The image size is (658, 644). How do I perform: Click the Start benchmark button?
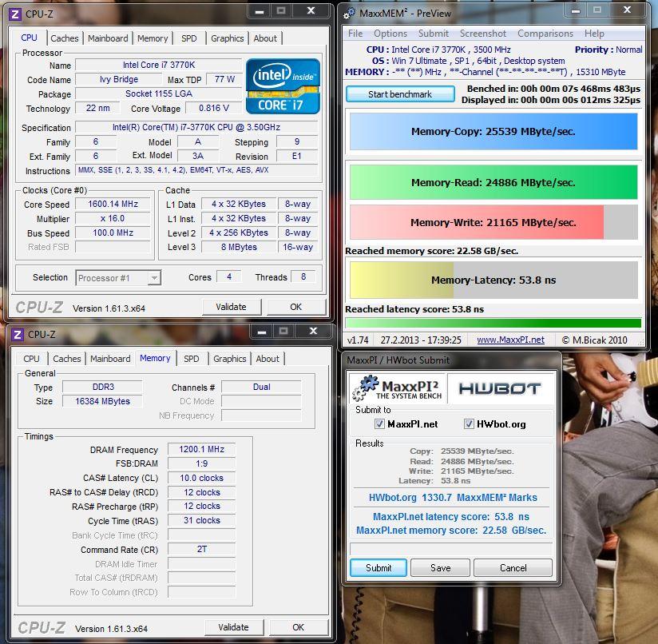(400, 94)
